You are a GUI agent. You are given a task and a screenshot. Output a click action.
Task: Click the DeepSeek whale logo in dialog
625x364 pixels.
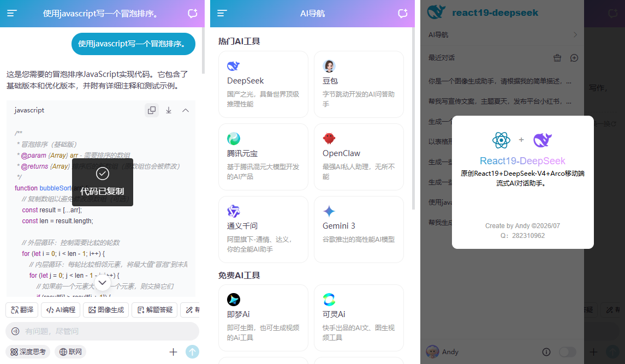point(543,140)
